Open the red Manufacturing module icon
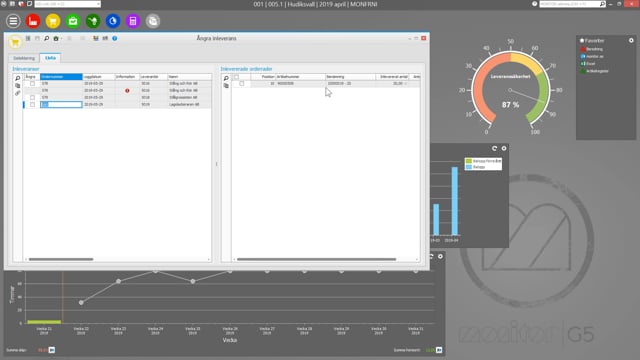The image size is (640, 360). (x=33, y=21)
